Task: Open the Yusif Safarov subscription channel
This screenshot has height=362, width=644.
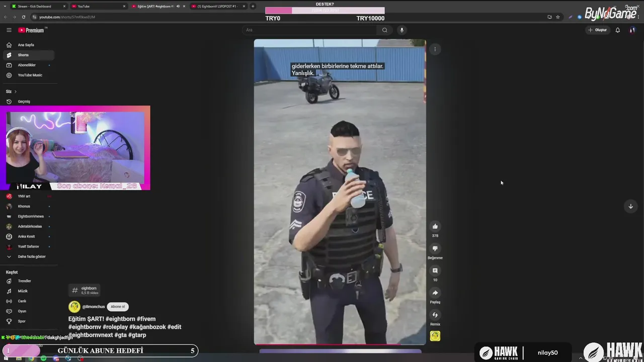Action: point(29,246)
